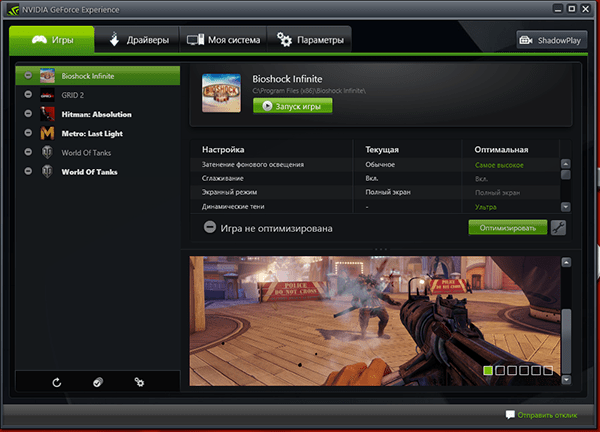Click the speech bubble feedback icon
The width and height of the screenshot is (600, 432).
click(x=510, y=415)
